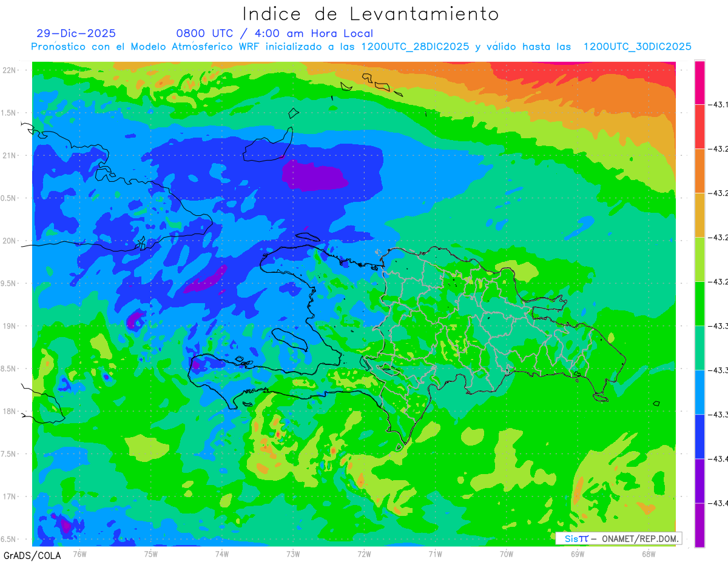The height and width of the screenshot is (562, 728).
Task: Click the '70W' longitude label
Action: coord(507,554)
